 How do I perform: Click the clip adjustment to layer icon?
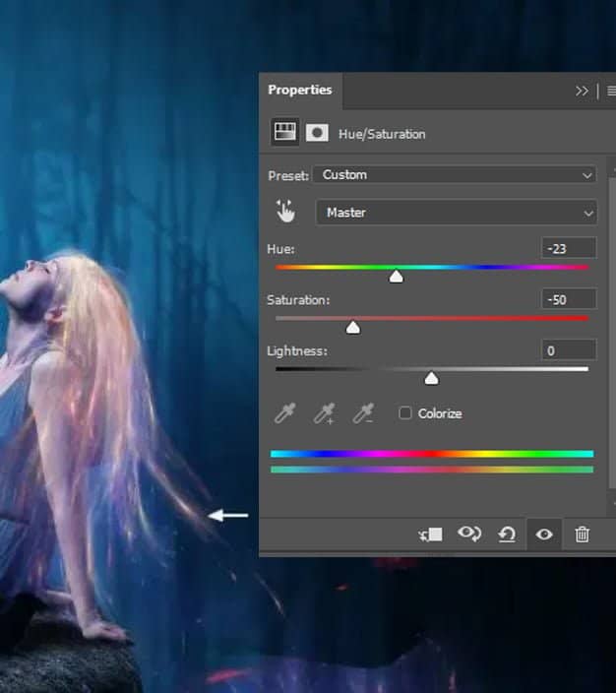[430, 535]
